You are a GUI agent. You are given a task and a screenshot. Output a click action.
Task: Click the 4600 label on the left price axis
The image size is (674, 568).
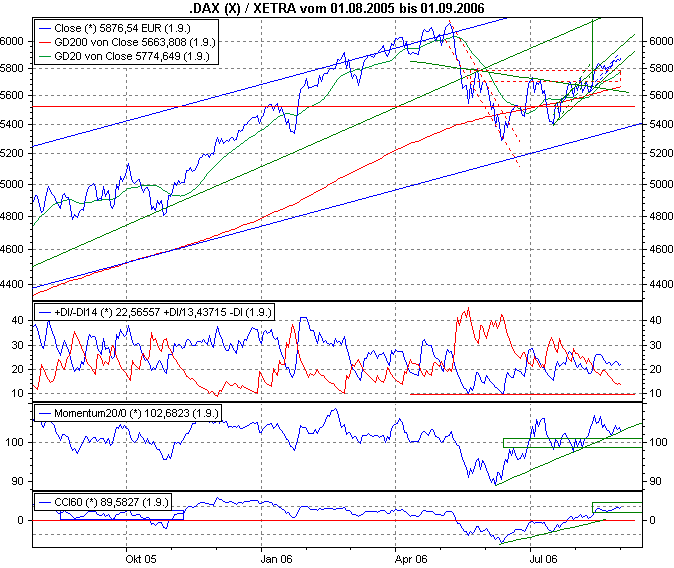coord(11,249)
